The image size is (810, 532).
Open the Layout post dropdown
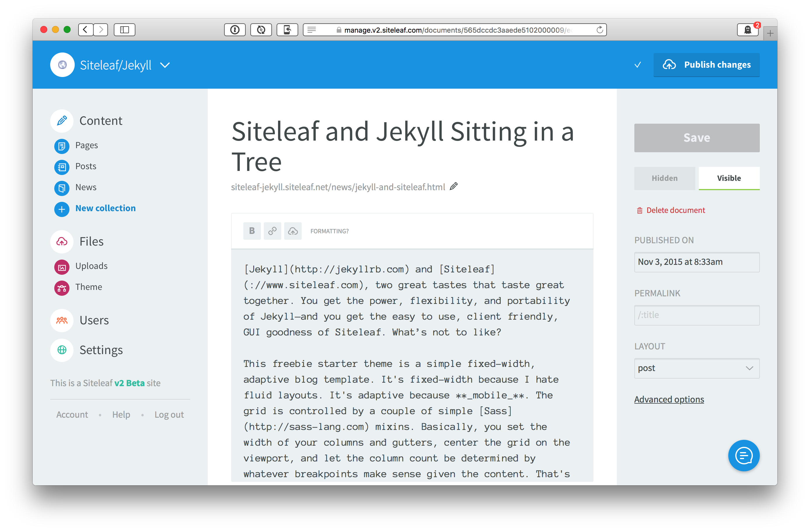pos(696,368)
